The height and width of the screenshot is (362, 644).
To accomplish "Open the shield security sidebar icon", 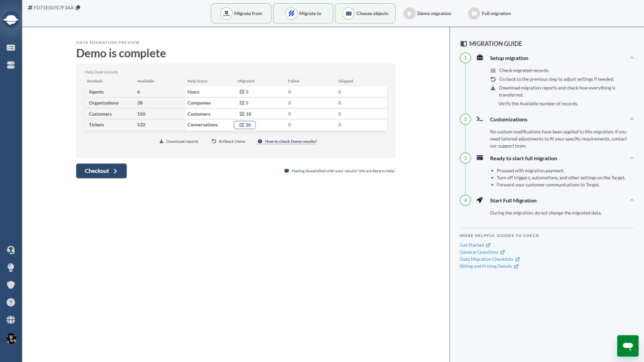I will [11, 285].
